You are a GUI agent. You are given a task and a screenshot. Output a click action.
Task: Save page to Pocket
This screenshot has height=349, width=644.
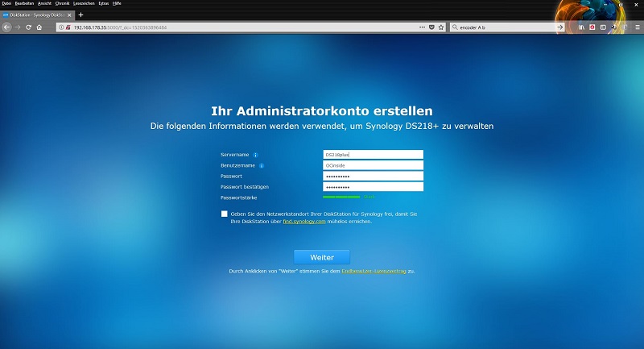click(x=431, y=27)
